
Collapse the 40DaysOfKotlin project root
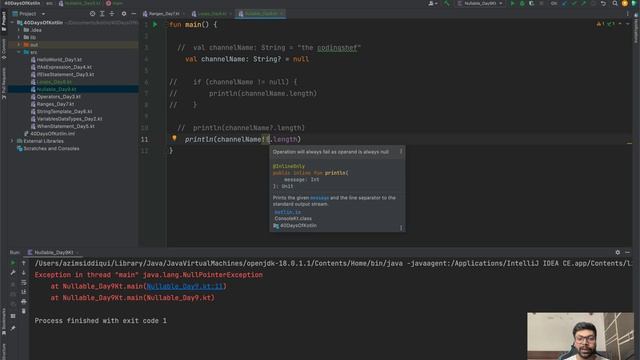pos(12,22)
